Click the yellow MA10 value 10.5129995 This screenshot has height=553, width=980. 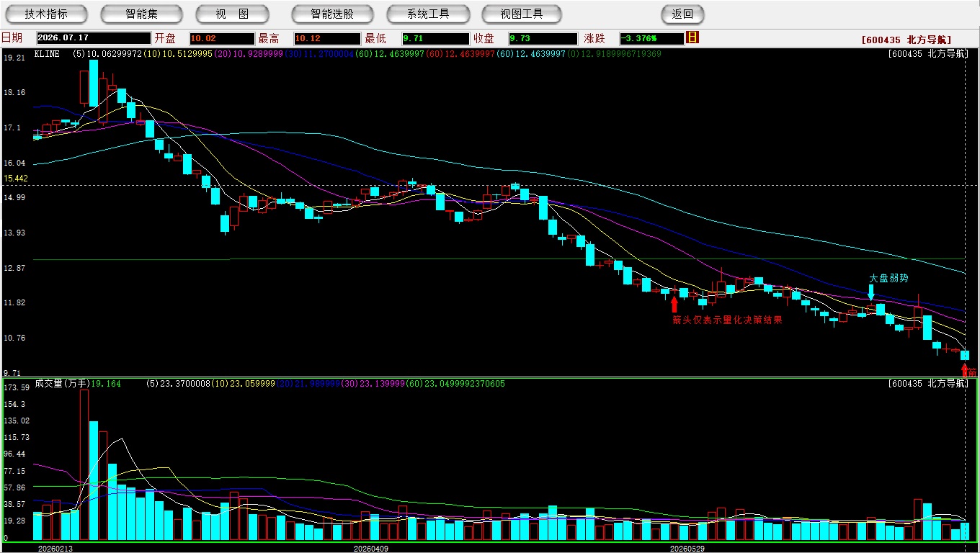pos(187,53)
